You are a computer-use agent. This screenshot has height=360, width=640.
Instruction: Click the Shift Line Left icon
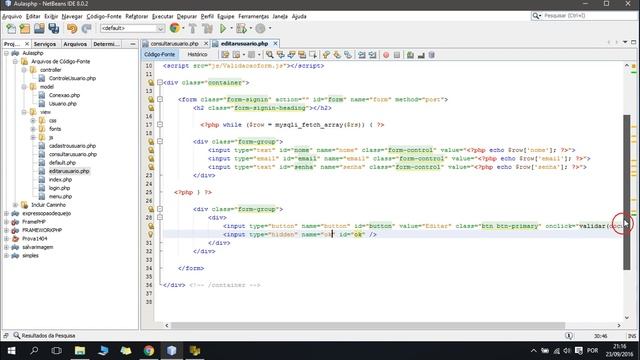tap(362, 55)
